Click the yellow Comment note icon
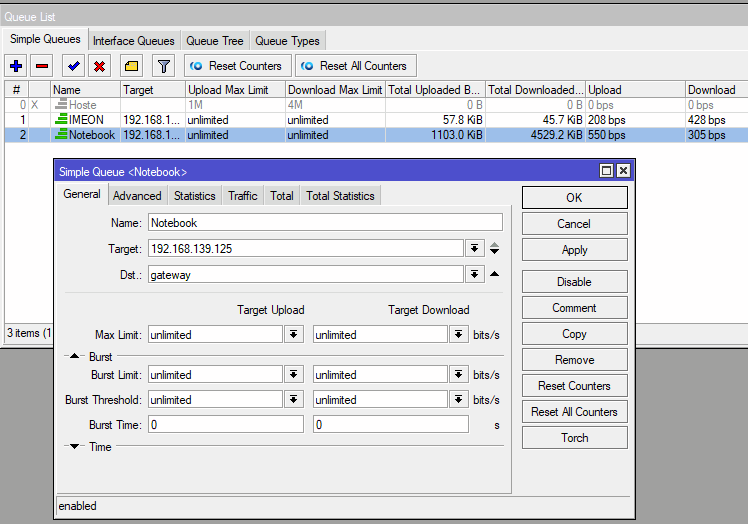The width and height of the screenshot is (748, 524). (131, 66)
